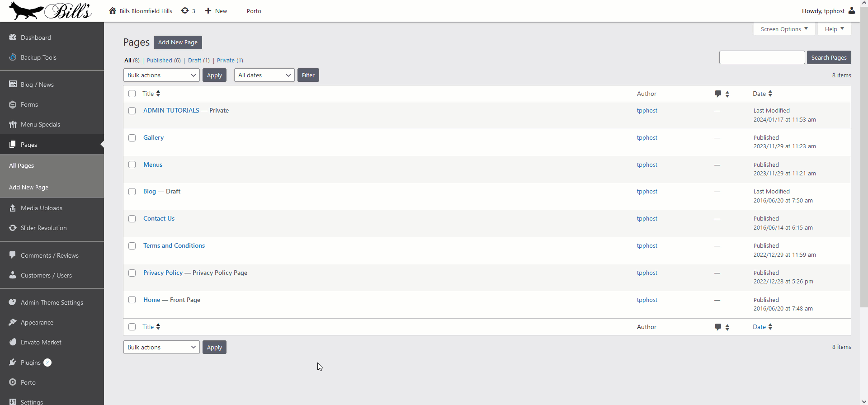Check the Gallery page checkbox
The image size is (868, 405).
(132, 138)
